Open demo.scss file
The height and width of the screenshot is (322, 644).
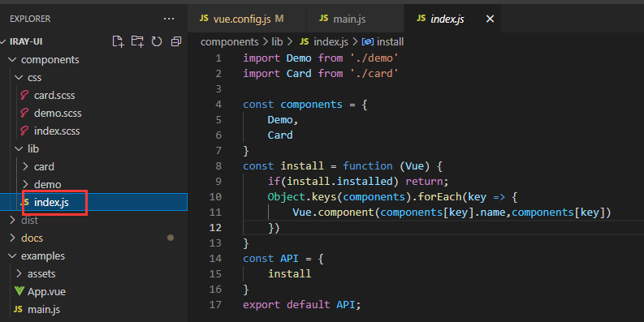(x=58, y=114)
